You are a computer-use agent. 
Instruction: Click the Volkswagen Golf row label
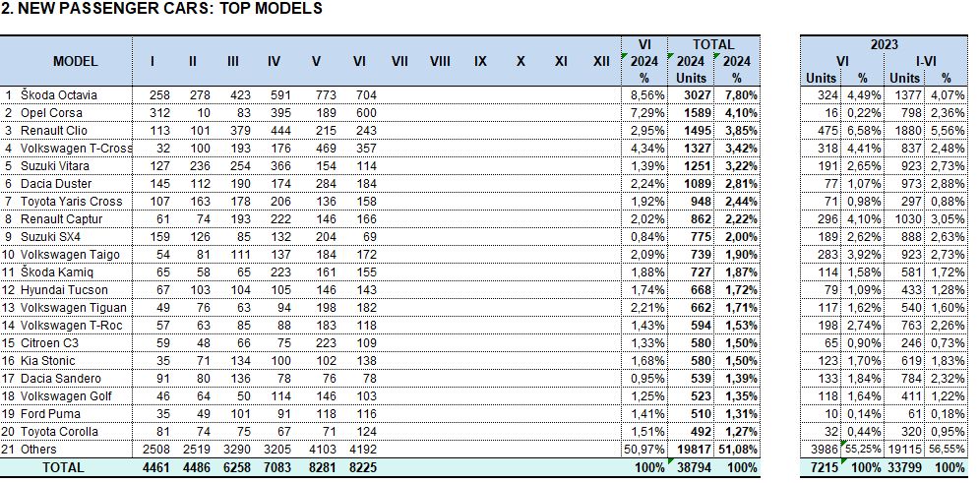[66, 396]
